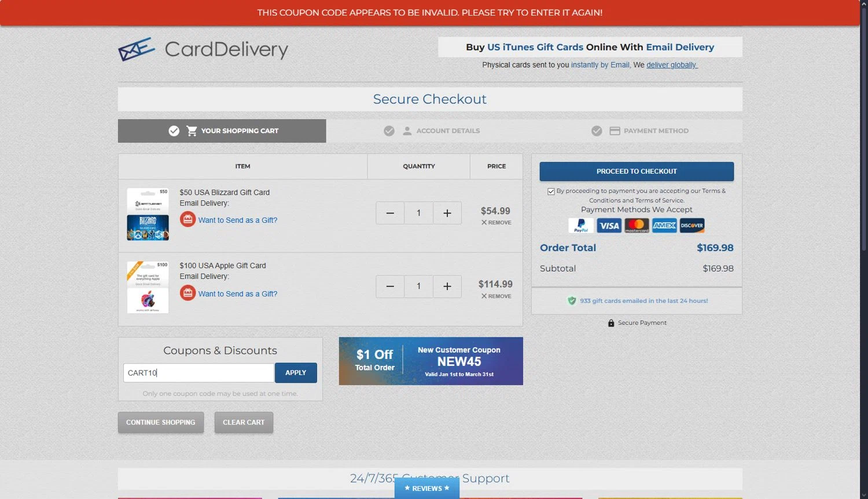Click the Apple Gift Card thumbnail
Screen dimensions: 868x499
[148, 287]
